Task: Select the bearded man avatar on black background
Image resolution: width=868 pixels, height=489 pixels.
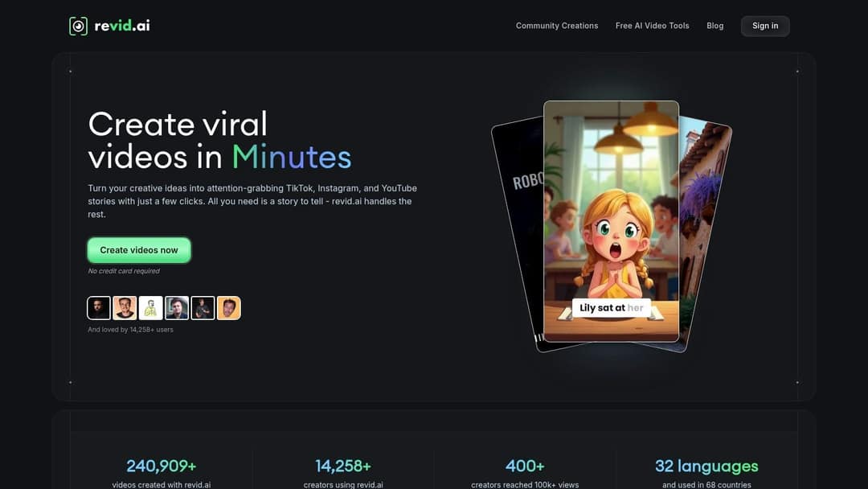Action: pyautogui.click(x=99, y=308)
